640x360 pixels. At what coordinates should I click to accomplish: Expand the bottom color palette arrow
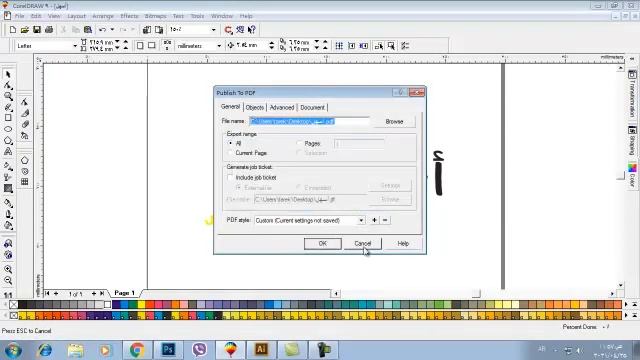click(x=634, y=316)
